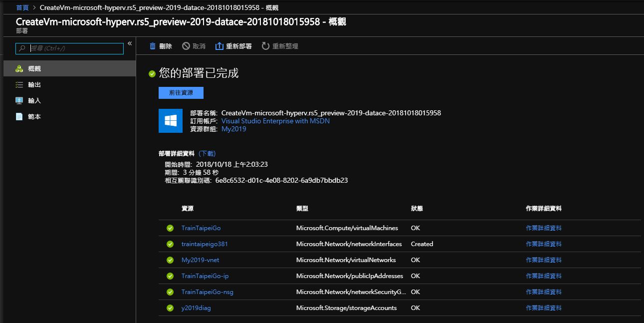Click the correlation ID 6e8c6532-d01c-4e08-8202-6a9db7bbdb23

[x=282, y=180]
